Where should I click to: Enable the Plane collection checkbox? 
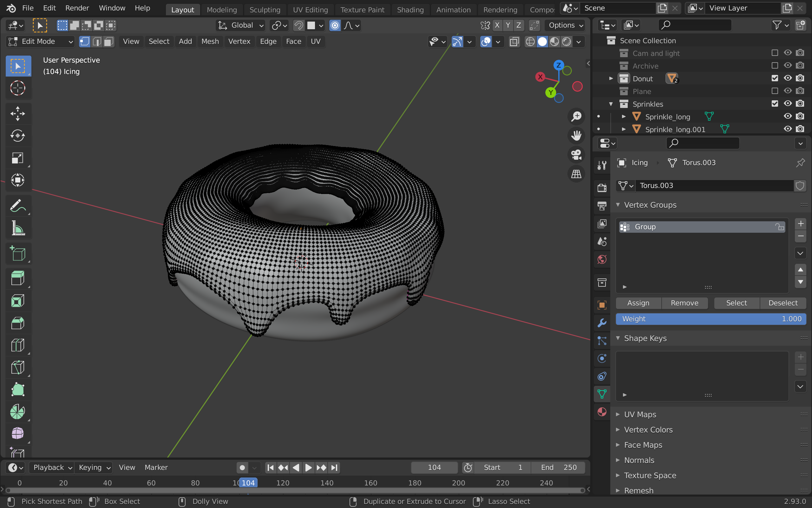[x=775, y=91]
